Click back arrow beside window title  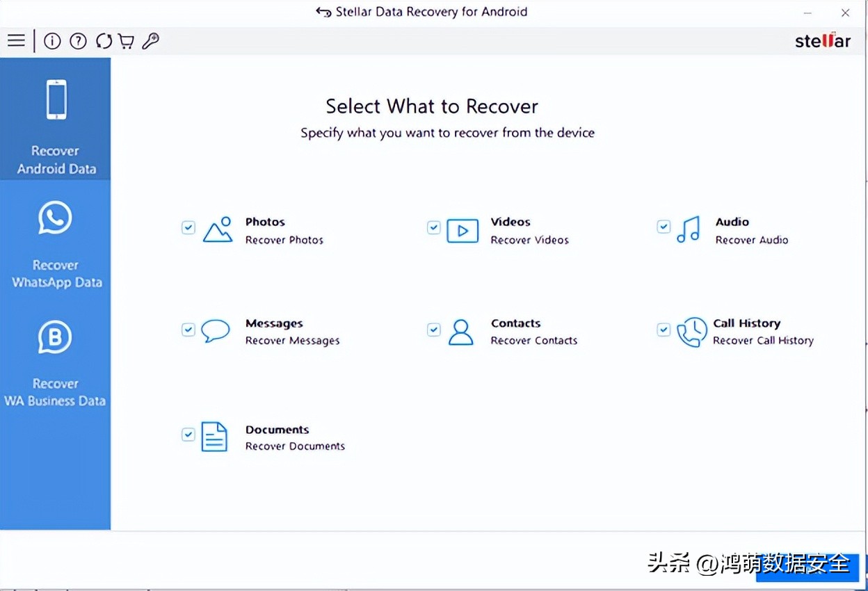pos(323,12)
